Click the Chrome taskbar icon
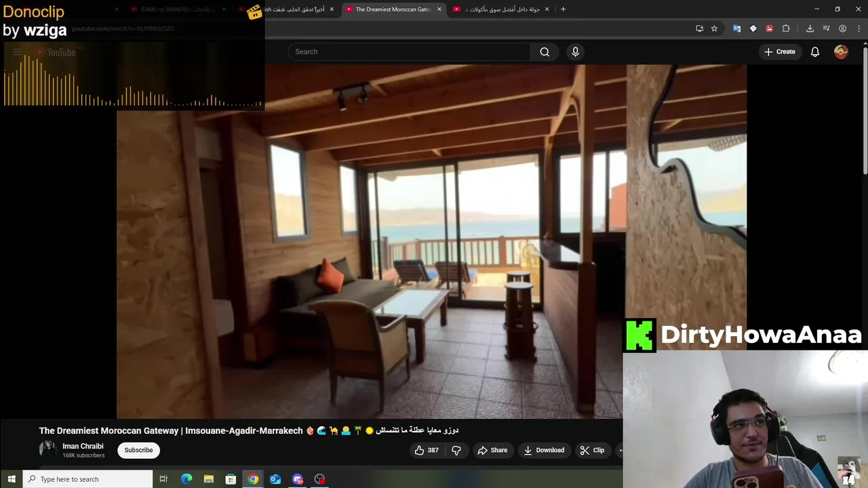The image size is (868, 488). 253,479
